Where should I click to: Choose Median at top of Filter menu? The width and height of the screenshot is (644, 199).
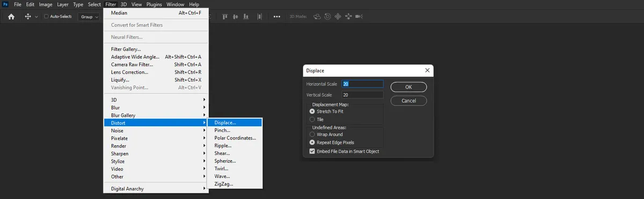(156, 13)
